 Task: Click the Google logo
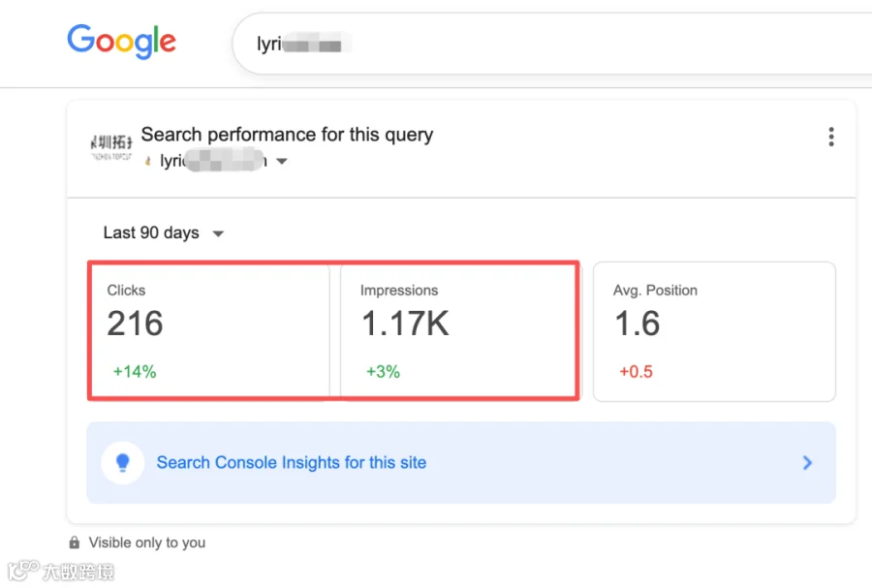(121, 41)
